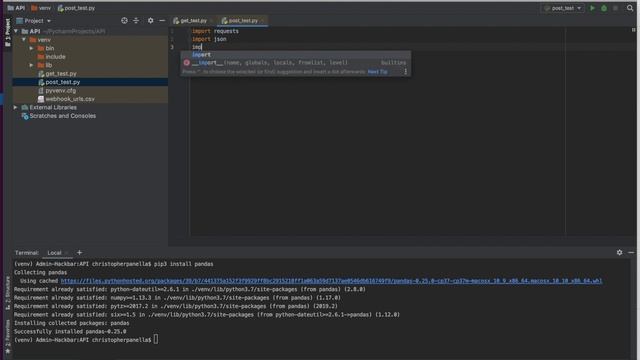Open Project panel settings gear

(x=150, y=20)
